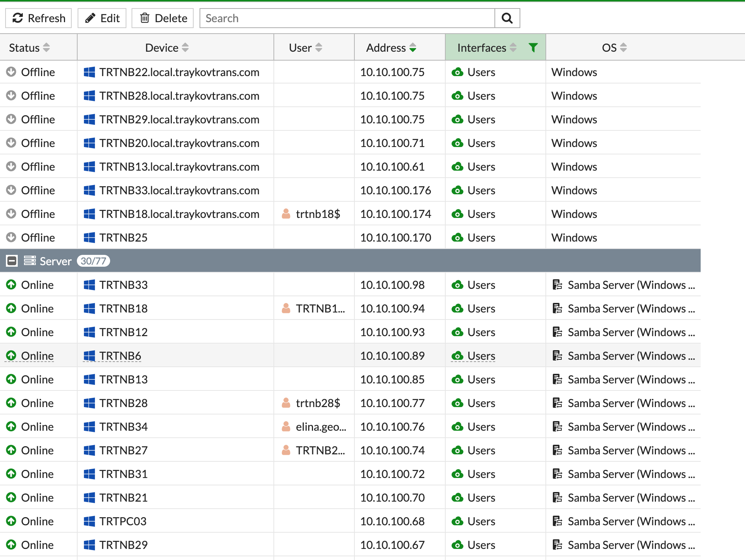Click the user icon next to elina.geo...
Image resolution: width=745 pixels, height=560 pixels.
tap(286, 427)
